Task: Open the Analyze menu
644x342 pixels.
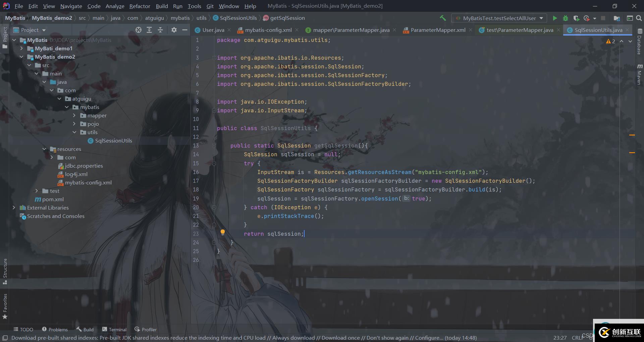Action: [115, 6]
